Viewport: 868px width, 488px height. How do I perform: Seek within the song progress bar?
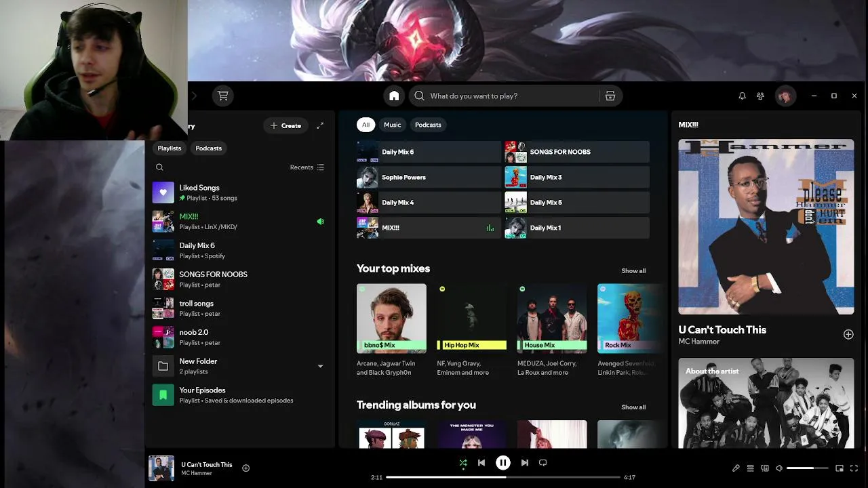coord(503,477)
